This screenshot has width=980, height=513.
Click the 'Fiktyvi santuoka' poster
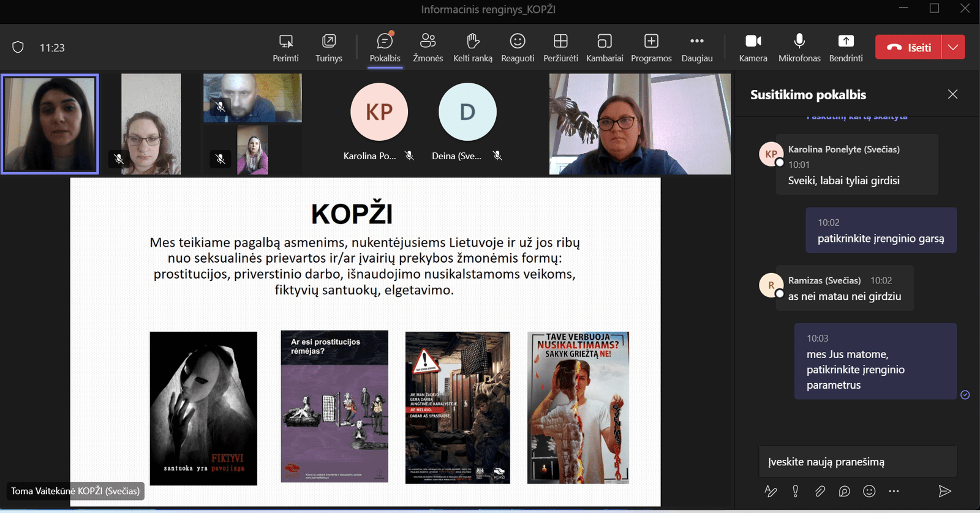click(203, 408)
